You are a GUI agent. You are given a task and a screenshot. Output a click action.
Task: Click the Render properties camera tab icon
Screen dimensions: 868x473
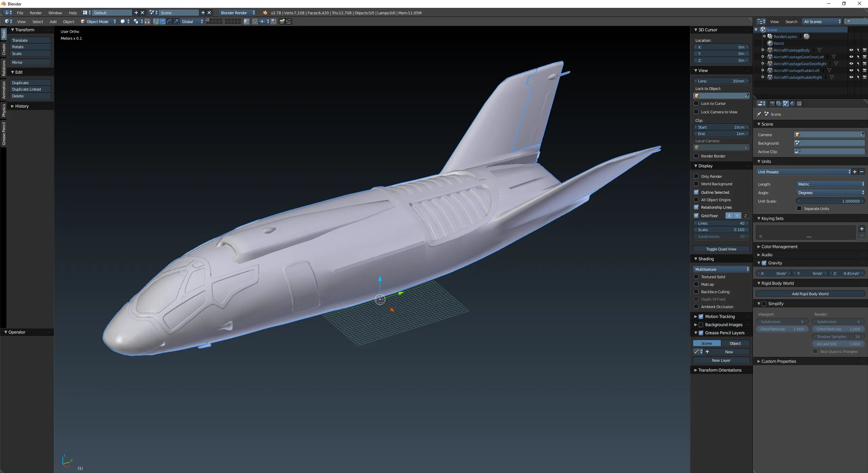772,103
